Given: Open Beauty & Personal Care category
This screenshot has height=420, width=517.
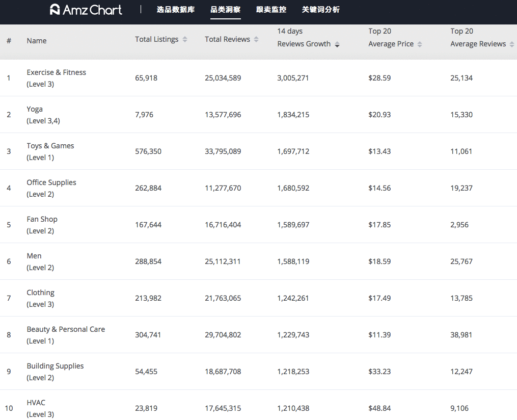Looking at the screenshot, I should tap(66, 329).
